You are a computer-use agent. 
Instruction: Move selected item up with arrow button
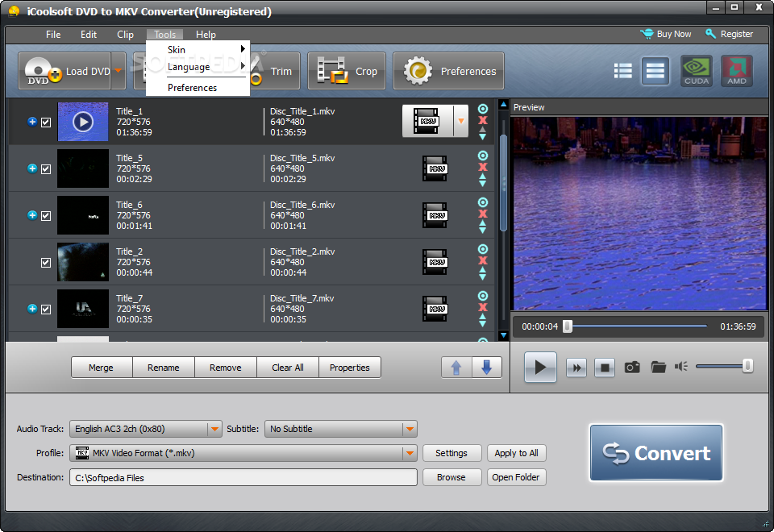coord(456,368)
